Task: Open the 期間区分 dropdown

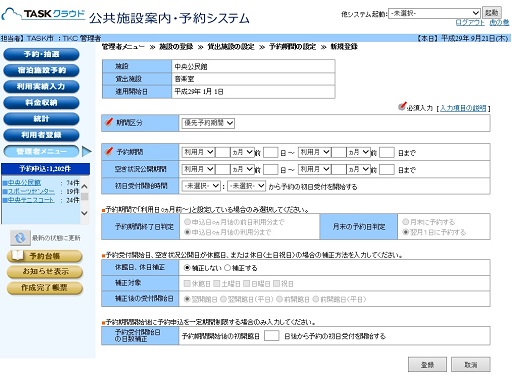Action: [208, 123]
